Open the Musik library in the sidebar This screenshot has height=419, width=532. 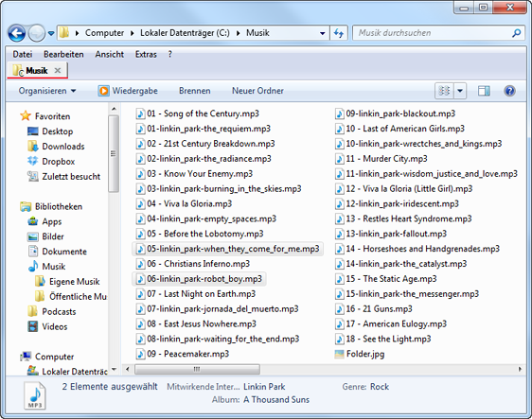(46, 267)
